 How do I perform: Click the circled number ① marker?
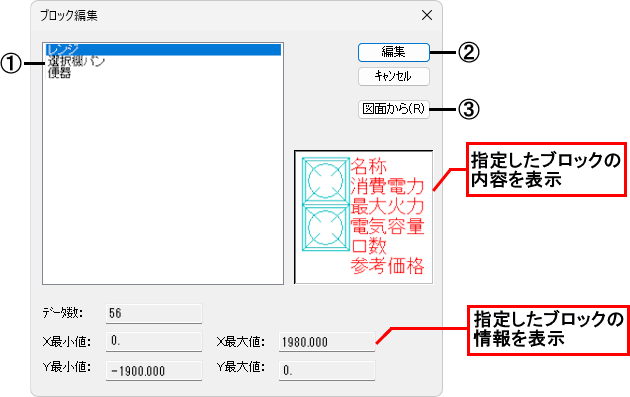pos(11,63)
